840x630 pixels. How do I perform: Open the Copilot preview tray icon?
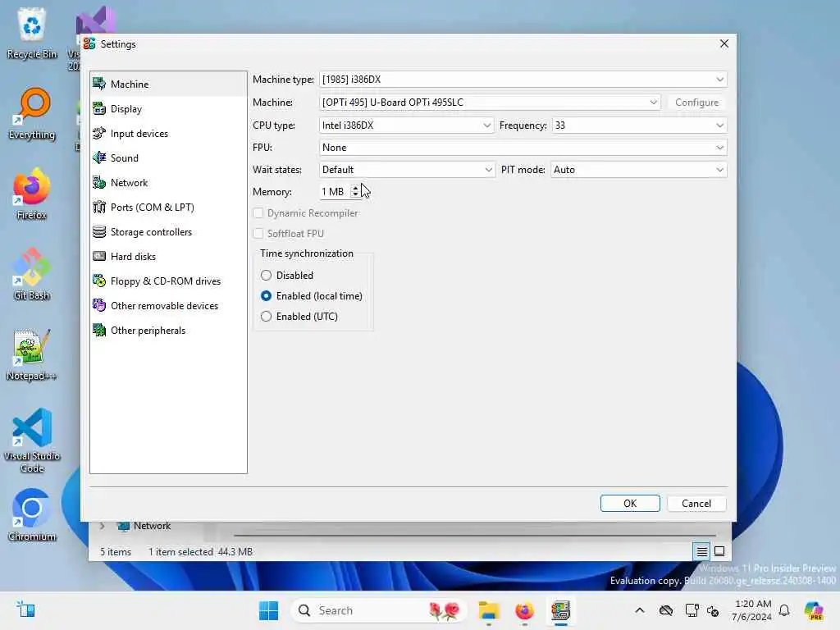pos(814,610)
